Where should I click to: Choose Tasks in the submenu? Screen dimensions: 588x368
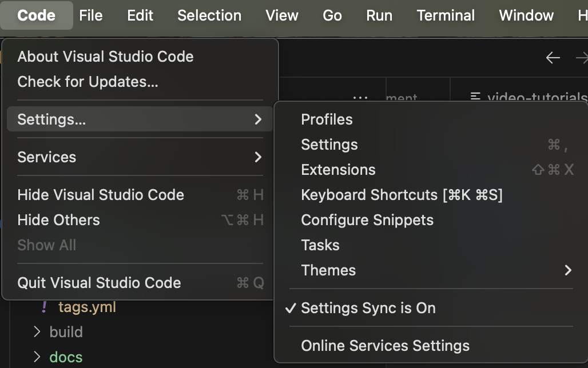(431, 245)
